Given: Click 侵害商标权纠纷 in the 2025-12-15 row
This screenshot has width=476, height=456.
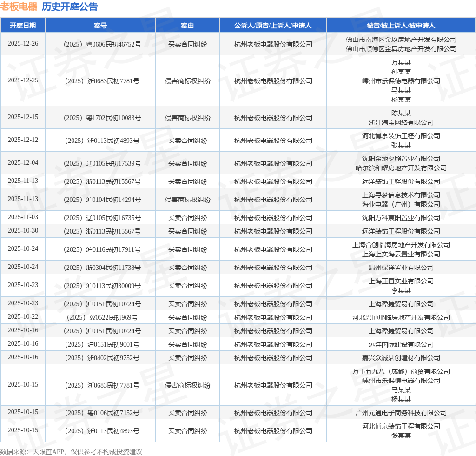Looking at the screenshot, I should pos(188,118).
